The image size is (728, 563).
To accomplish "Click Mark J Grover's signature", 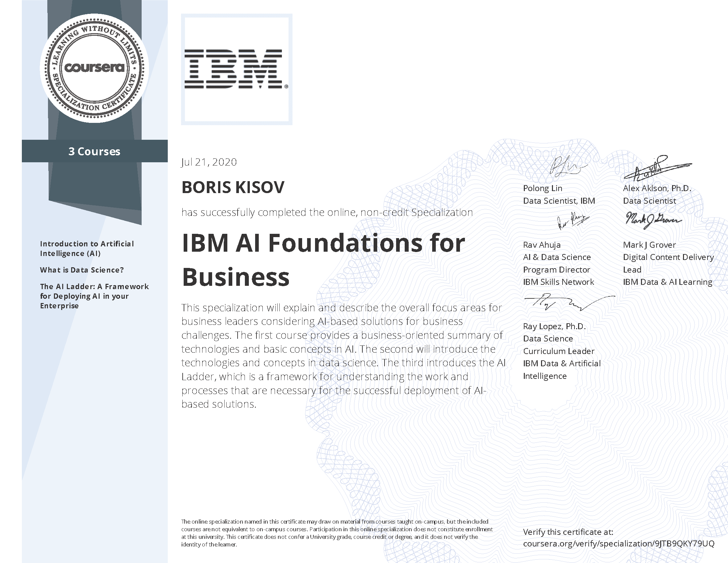I will pyautogui.click(x=654, y=220).
